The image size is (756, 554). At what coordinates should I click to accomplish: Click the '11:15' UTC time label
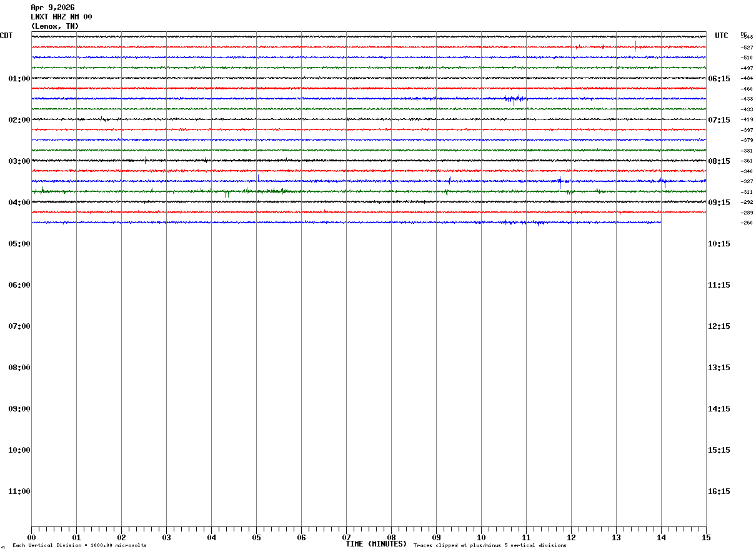point(719,285)
